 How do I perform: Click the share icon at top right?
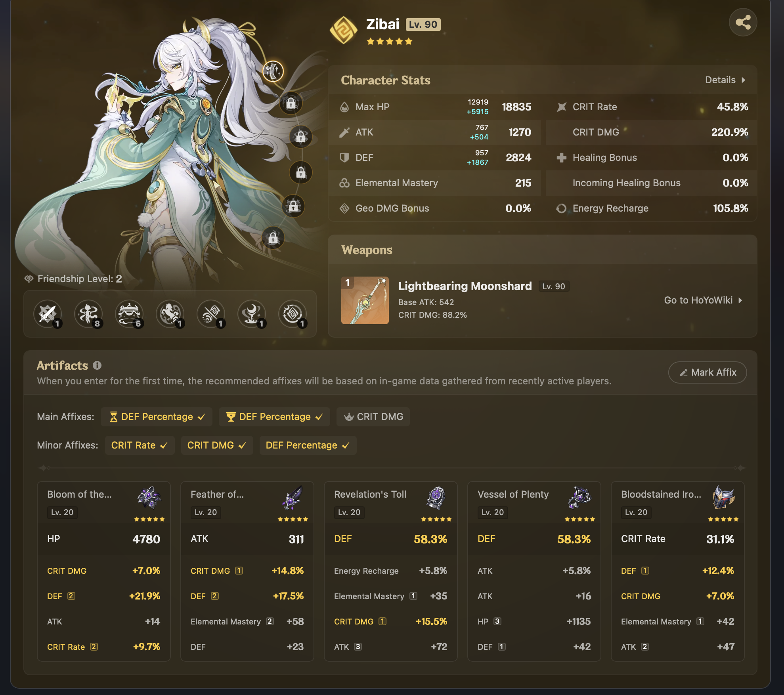[x=742, y=23]
